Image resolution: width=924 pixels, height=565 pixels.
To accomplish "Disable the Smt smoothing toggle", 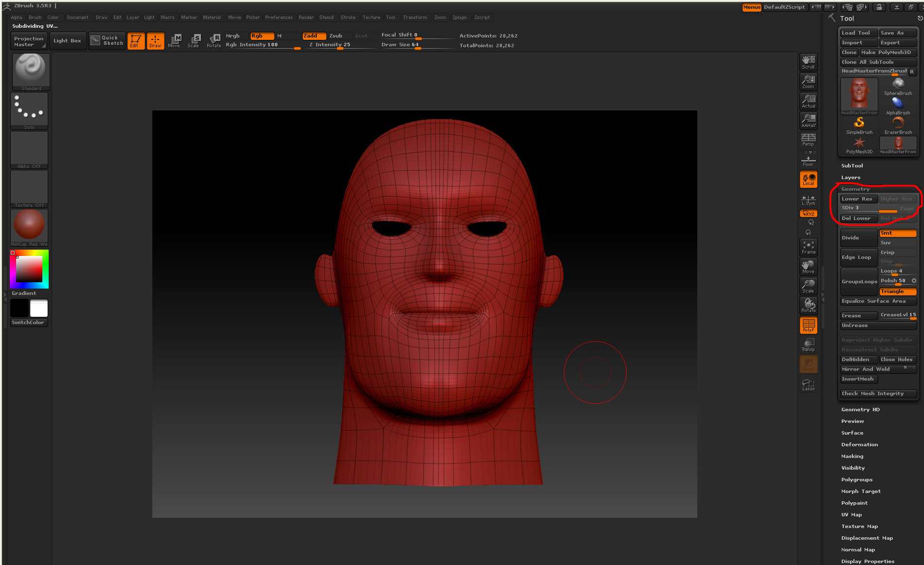I will (x=897, y=233).
